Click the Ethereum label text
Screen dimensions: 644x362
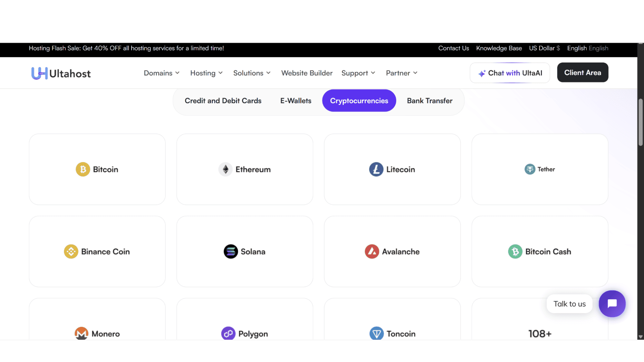(253, 170)
